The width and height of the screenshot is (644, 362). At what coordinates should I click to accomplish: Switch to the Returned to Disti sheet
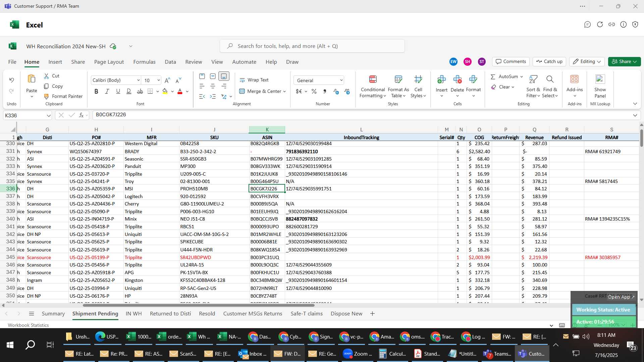pyautogui.click(x=170, y=314)
